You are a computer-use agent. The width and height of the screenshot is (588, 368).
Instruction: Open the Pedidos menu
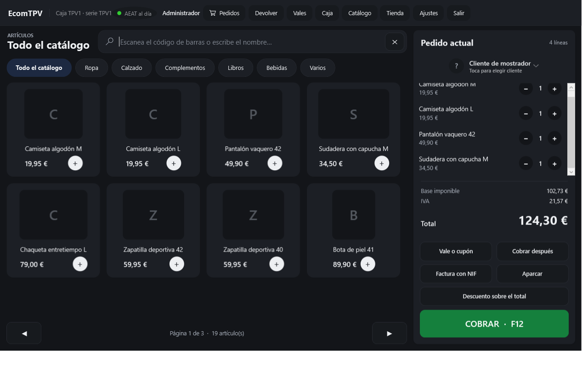[x=225, y=13]
